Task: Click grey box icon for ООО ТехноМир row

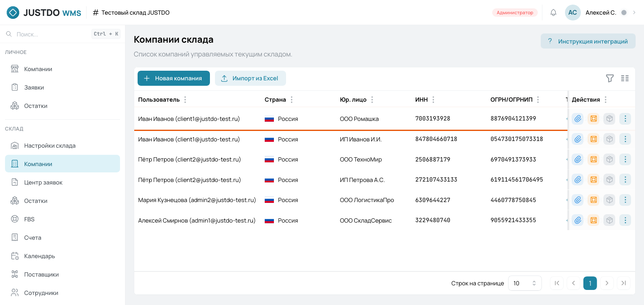Action: coord(609,159)
